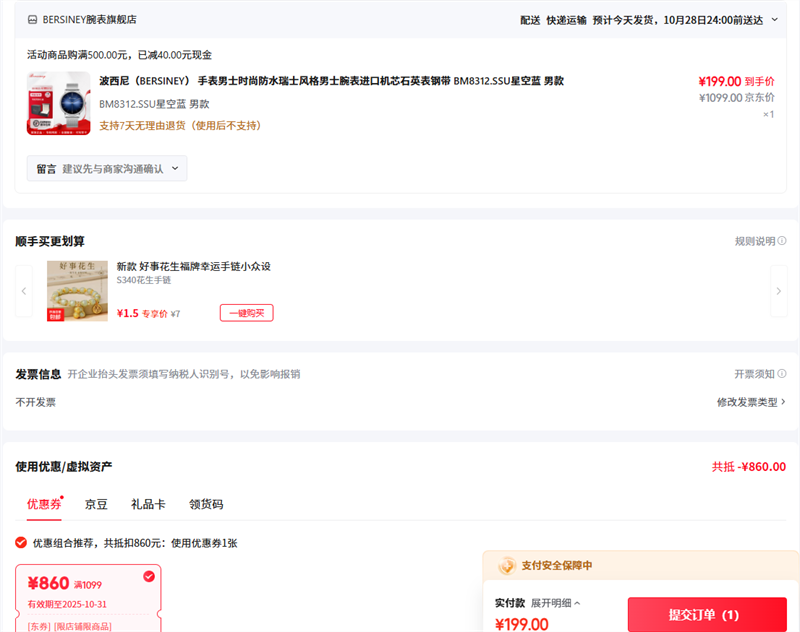Click the info icon next to 规则说明

click(782, 241)
